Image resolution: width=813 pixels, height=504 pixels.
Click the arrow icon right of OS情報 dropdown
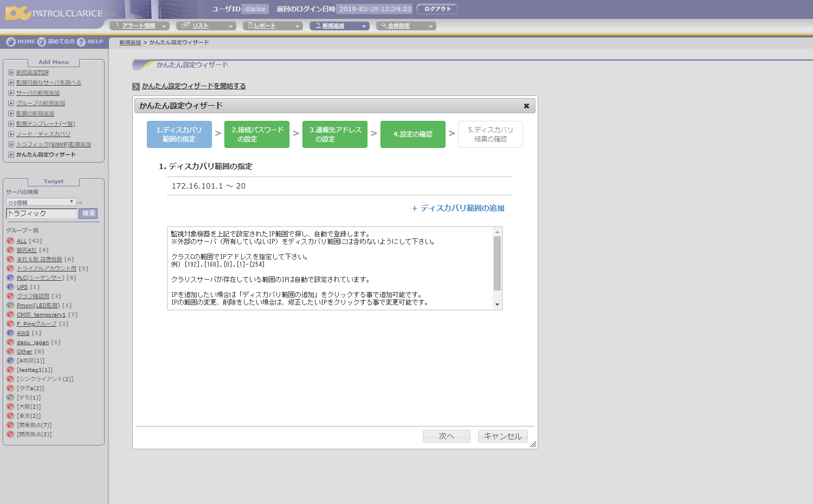coord(80,203)
